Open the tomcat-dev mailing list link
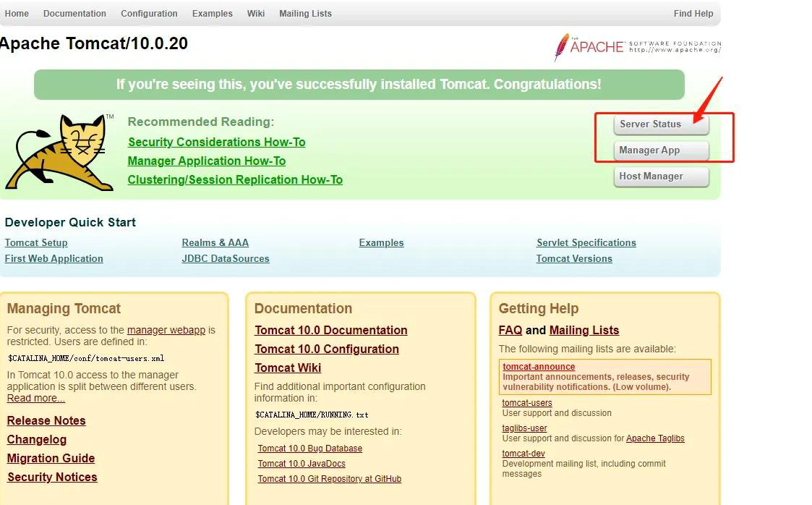Screen dimensions: 812x505 tap(523, 454)
